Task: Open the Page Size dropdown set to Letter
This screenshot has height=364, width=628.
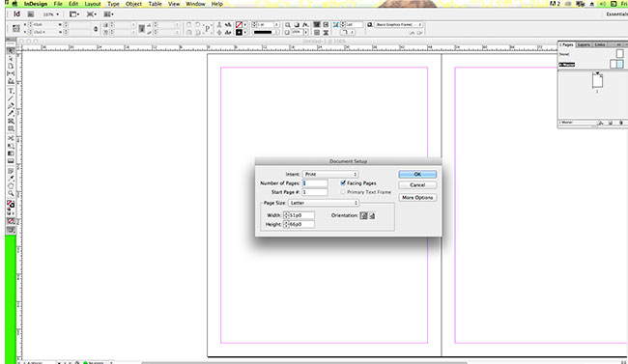Action: 324,203
